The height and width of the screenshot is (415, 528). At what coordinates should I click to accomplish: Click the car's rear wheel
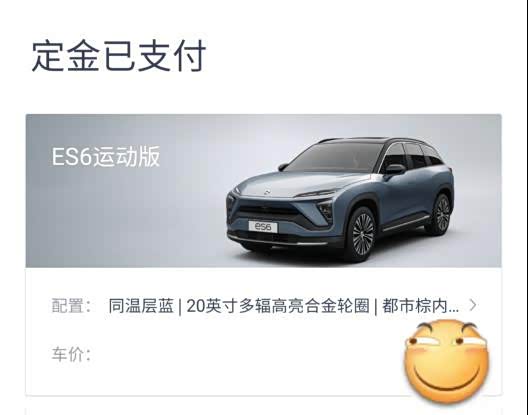click(441, 214)
